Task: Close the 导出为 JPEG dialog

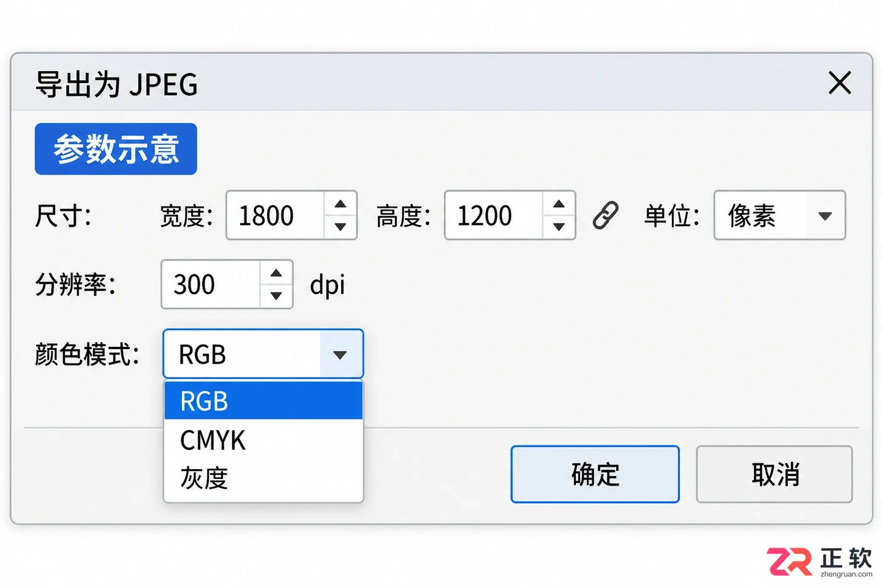Action: tap(840, 83)
